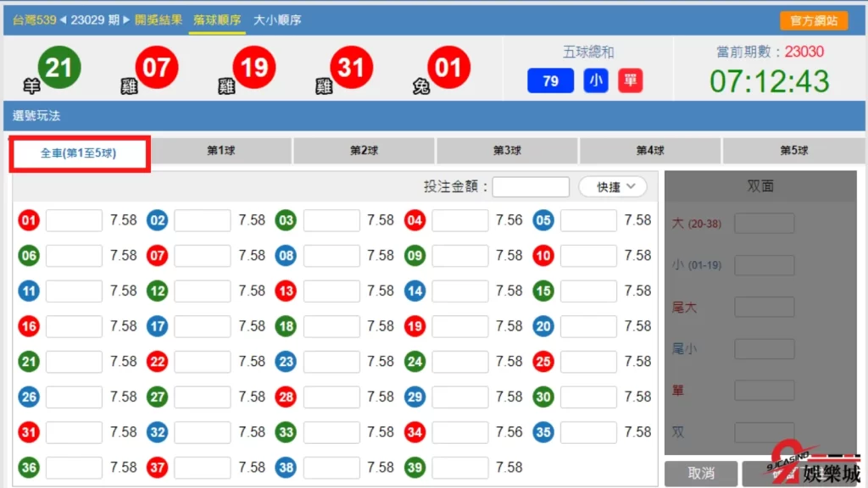Open the 快捷 quick-amount selector
This screenshot has height=488, width=868.
[613, 186]
